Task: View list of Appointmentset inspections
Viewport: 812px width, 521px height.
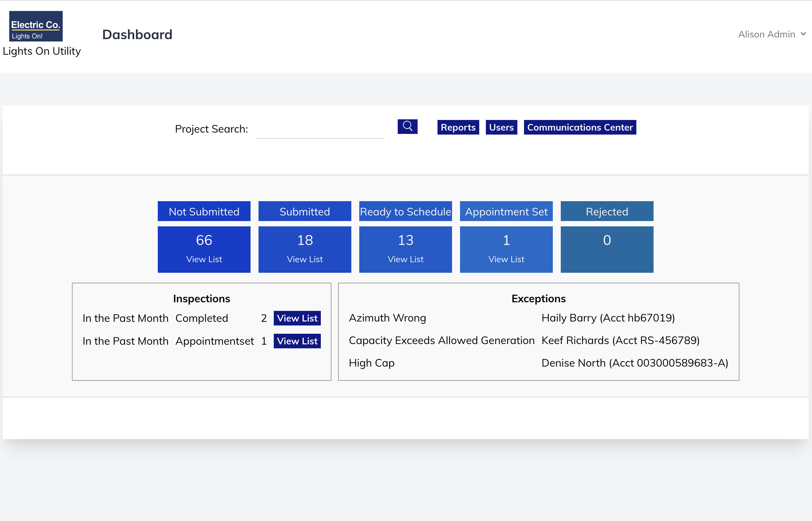Action: click(x=297, y=341)
